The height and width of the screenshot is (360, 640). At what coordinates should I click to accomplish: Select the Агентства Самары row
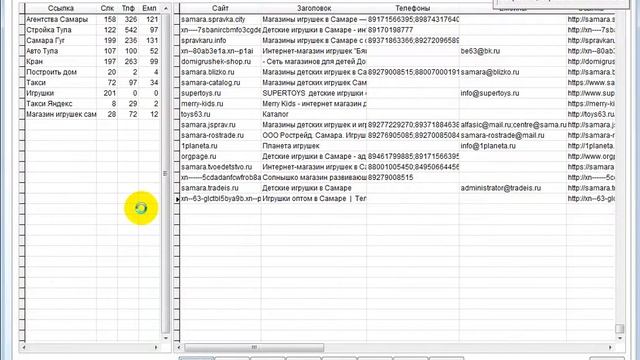93,19
